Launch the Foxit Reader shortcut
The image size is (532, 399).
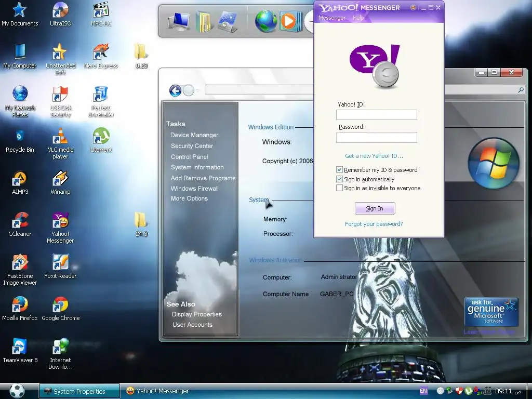click(x=60, y=267)
